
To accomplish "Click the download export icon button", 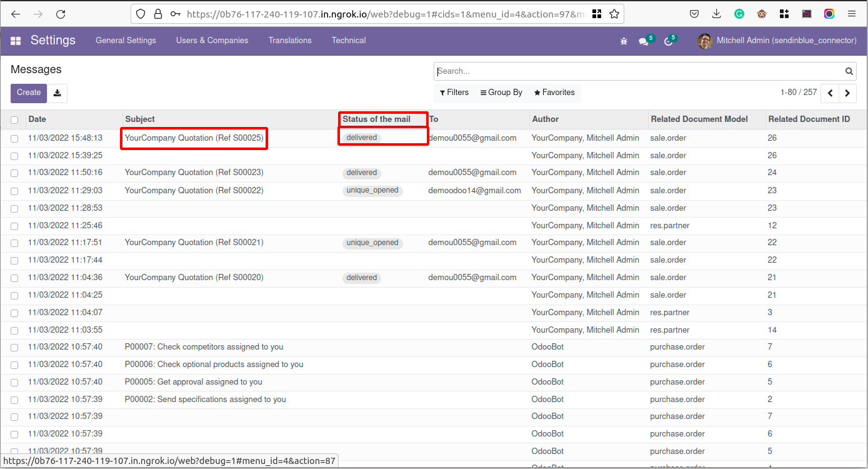I will (57, 93).
